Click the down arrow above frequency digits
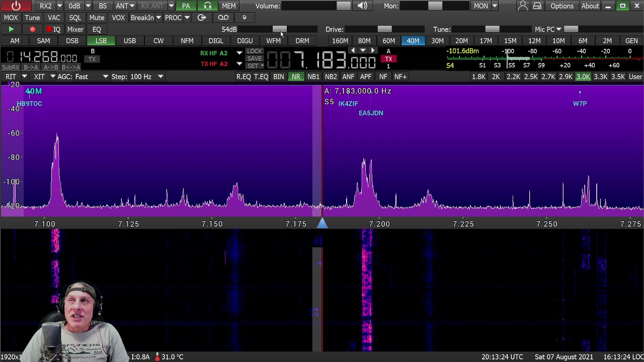Screen dimensions: 644x362 (363, 51)
